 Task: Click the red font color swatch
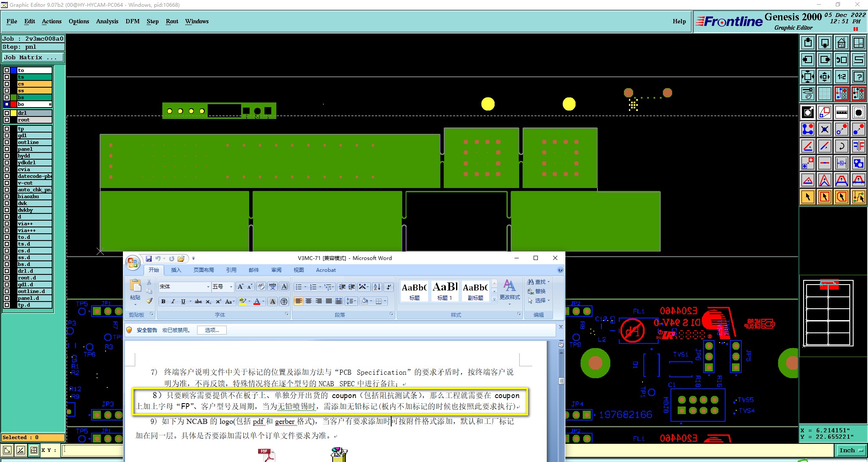click(x=257, y=302)
